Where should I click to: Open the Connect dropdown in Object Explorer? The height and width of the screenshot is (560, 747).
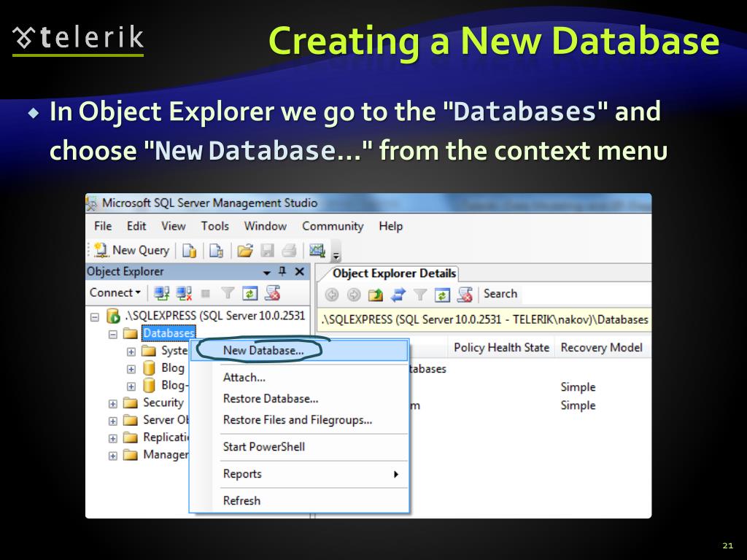coord(115,292)
